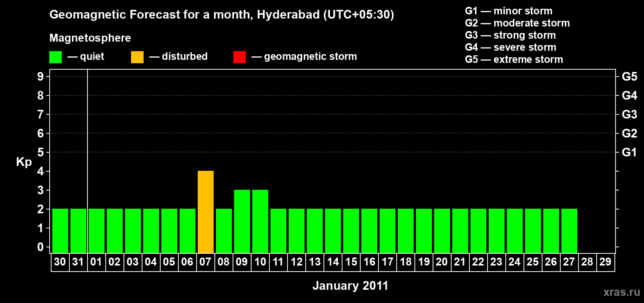
Task: Click the xras.ru source text
Action: 622,292
